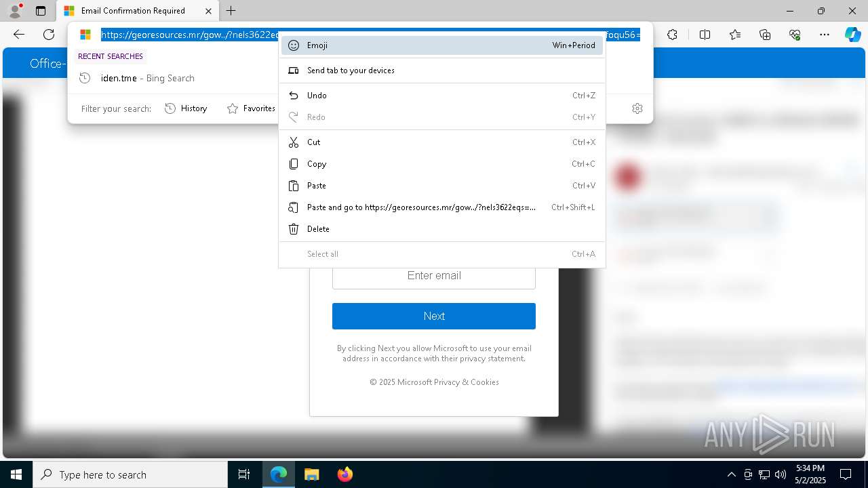Screen dimensions: 868x488
Task: Open the notifications center icon
Action: (x=846, y=474)
